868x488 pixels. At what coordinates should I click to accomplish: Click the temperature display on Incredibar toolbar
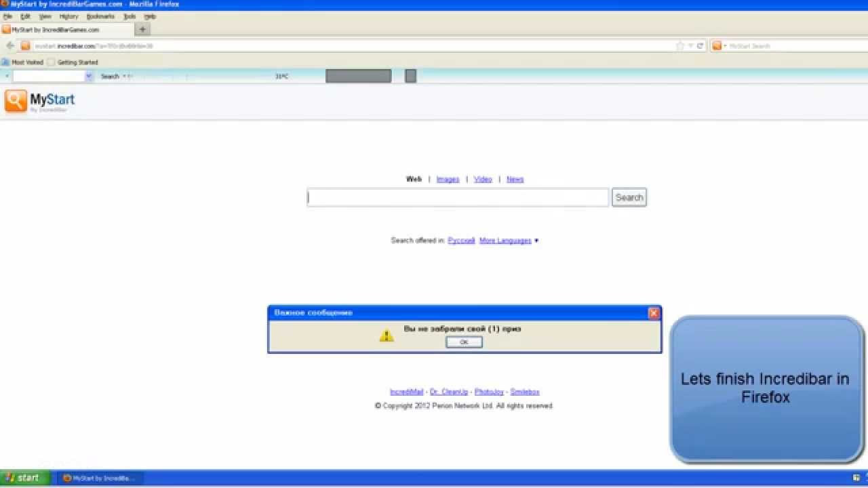click(281, 77)
